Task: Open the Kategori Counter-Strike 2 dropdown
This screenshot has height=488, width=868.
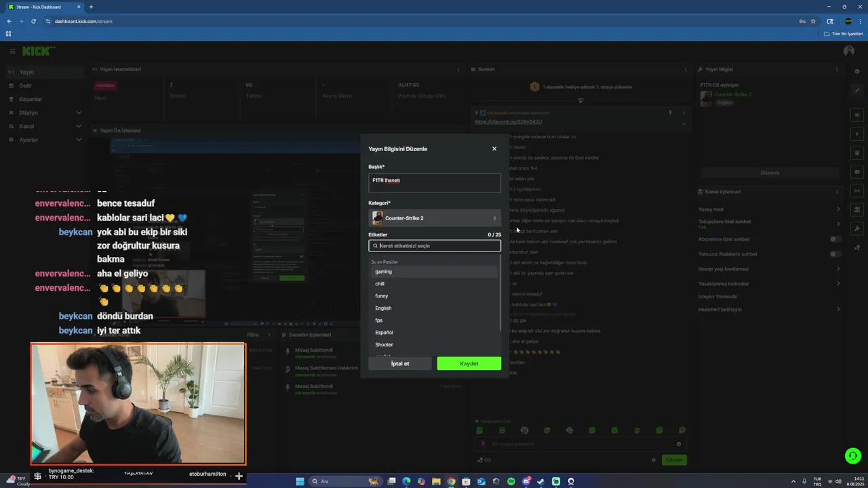Action: [x=435, y=218]
